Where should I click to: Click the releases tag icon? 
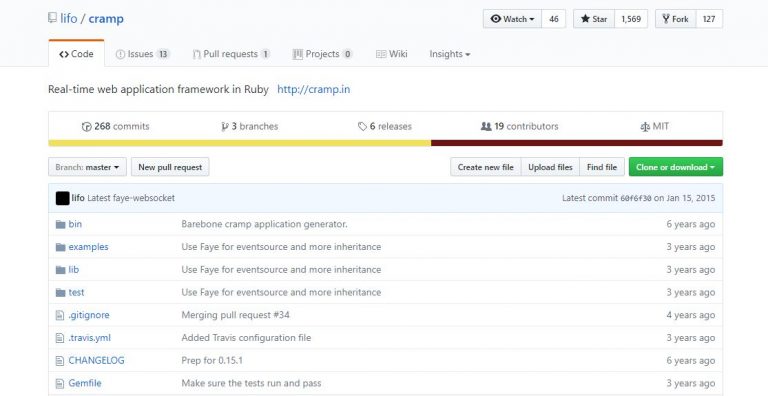click(x=362, y=126)
